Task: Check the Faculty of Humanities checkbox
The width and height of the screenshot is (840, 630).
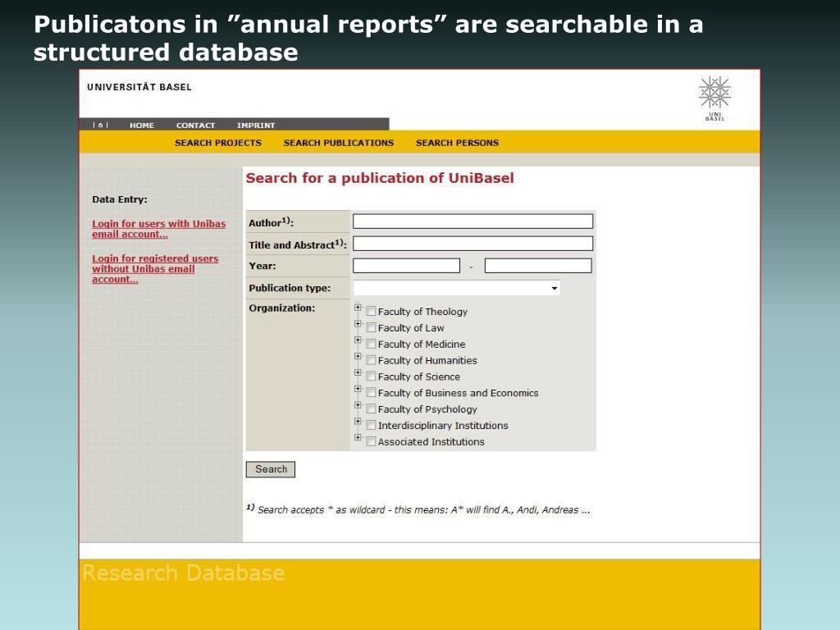Action: click(x=371, y=360)
